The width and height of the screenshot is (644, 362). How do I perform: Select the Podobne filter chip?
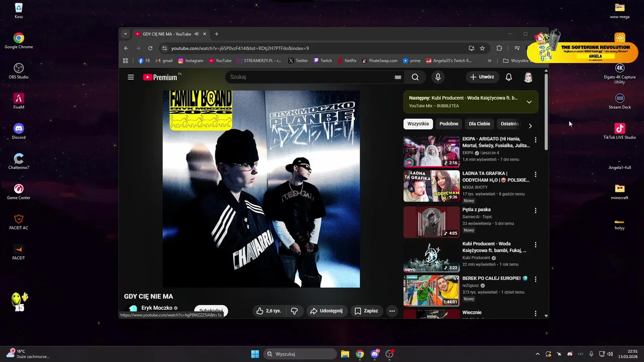pos(449,124)
